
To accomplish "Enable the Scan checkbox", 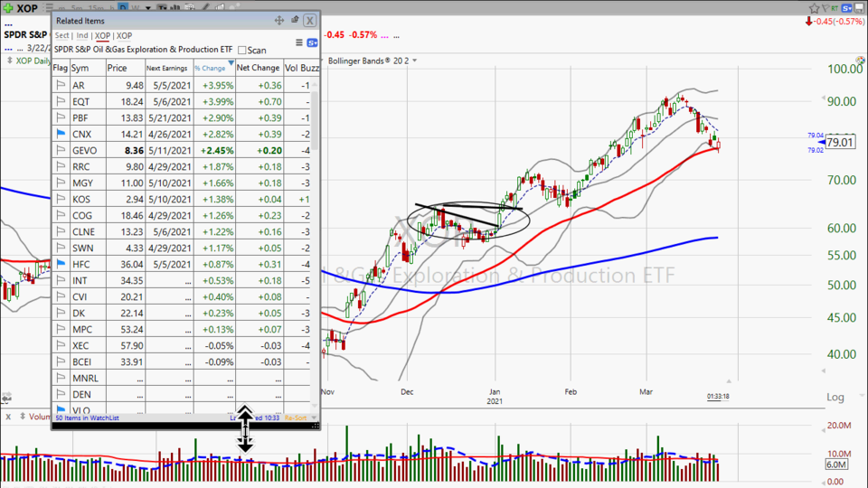I will click(241, 51).
